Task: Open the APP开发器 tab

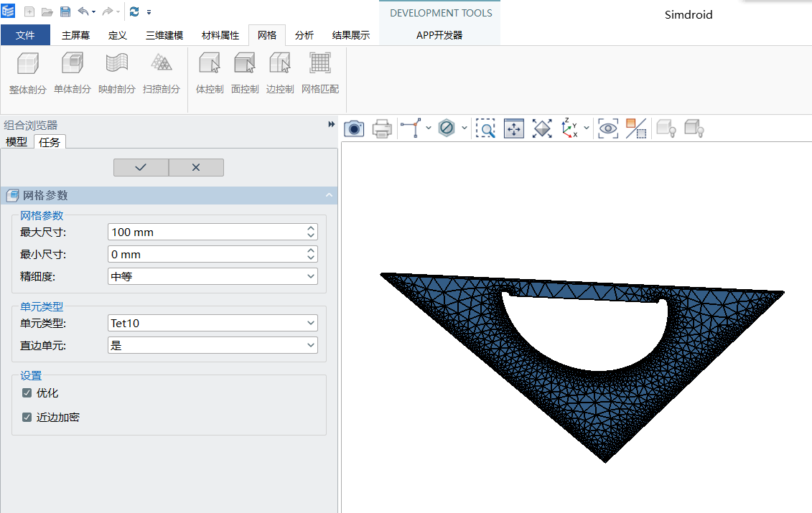Action: click(x=439, y=35)
